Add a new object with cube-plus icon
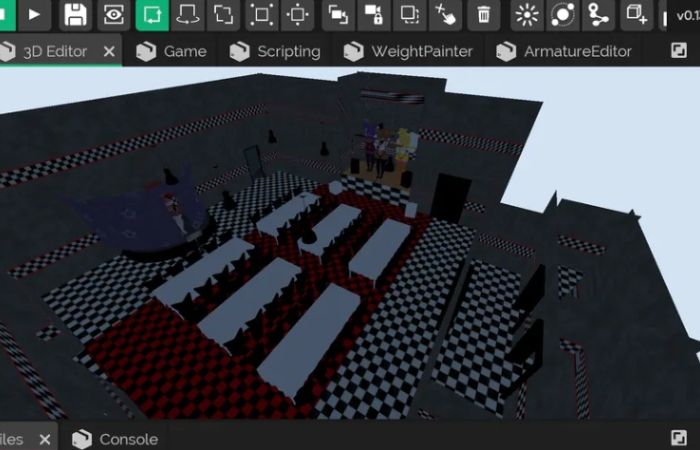This screenshot has height=450, width=700. [636, 15]
